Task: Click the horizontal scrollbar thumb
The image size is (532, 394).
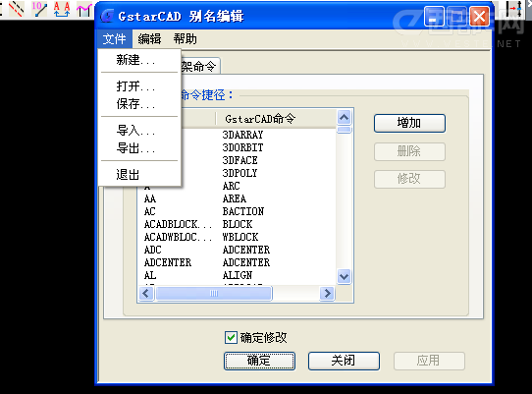Action: [x=214, y=293]
